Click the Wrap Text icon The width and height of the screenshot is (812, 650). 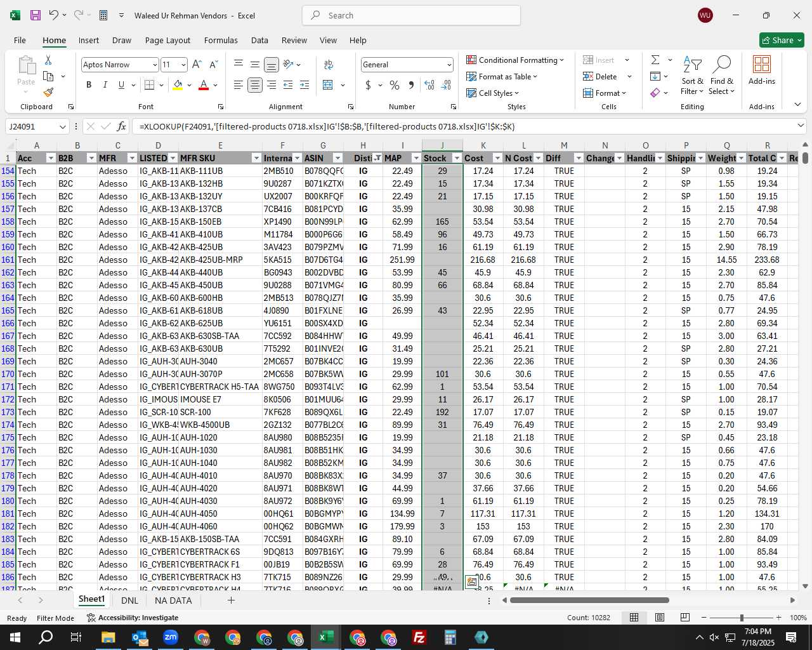(x=329, y=65)
